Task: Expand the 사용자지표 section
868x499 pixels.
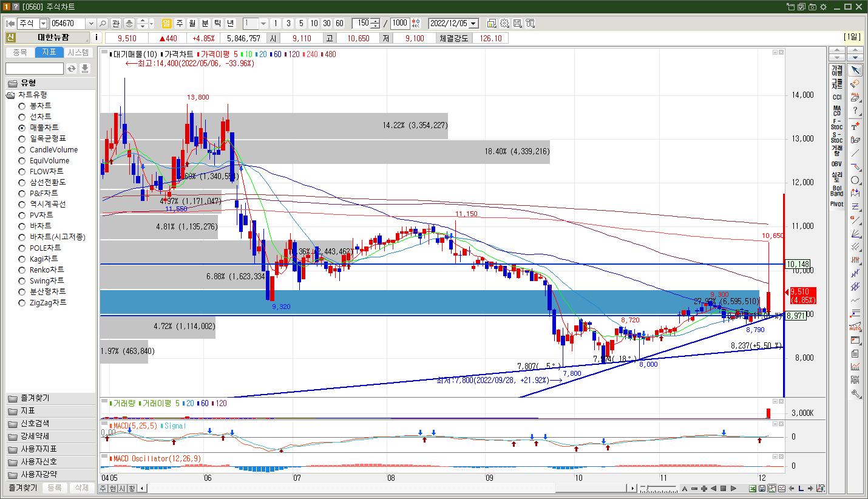Action: (50, 449)
